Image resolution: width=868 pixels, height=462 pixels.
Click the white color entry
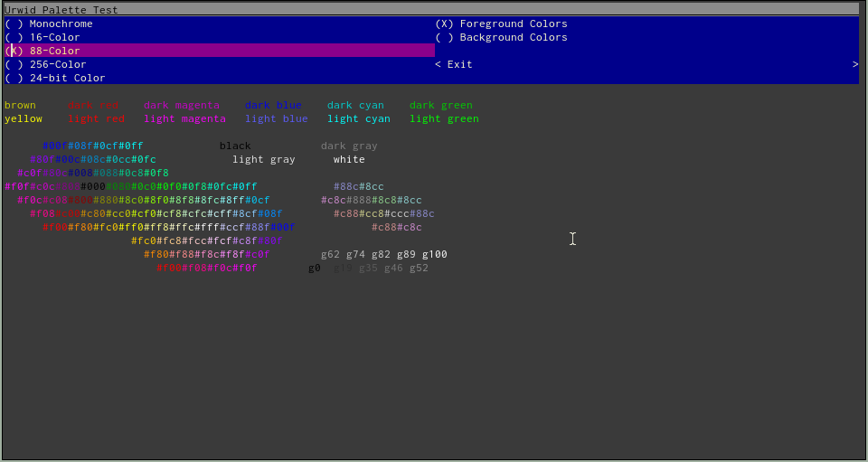(349, 159)
